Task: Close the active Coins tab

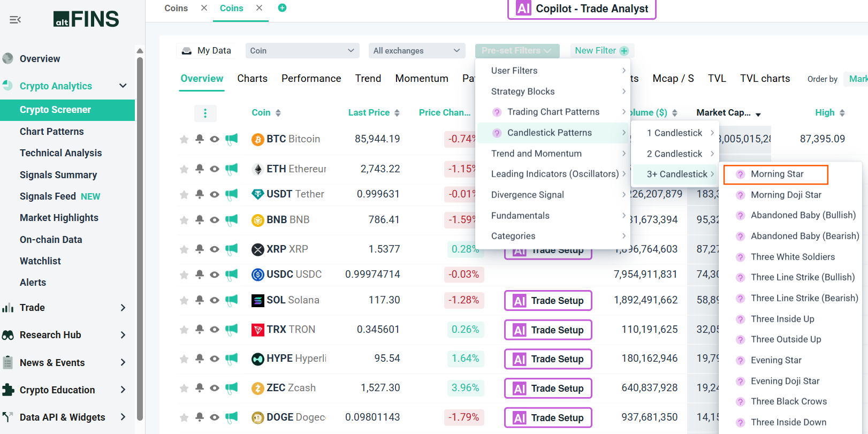Action: tap(259, 8)
